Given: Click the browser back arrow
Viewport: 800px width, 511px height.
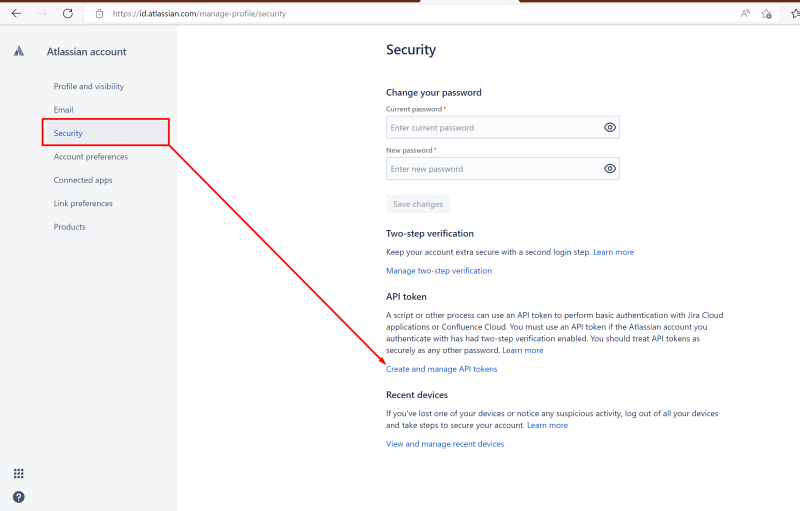Looking at the screenshot, I should 16,13.
